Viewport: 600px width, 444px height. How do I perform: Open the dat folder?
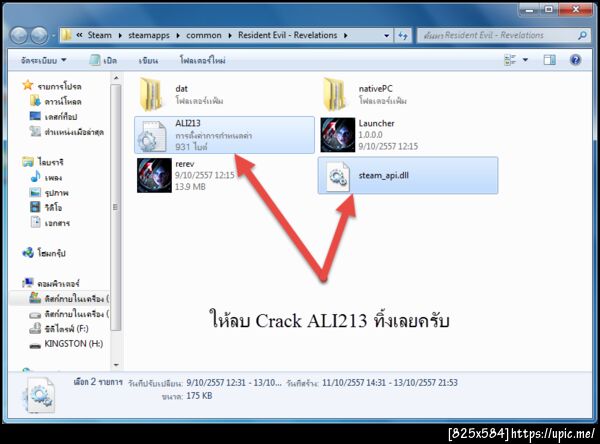(181, 95)
